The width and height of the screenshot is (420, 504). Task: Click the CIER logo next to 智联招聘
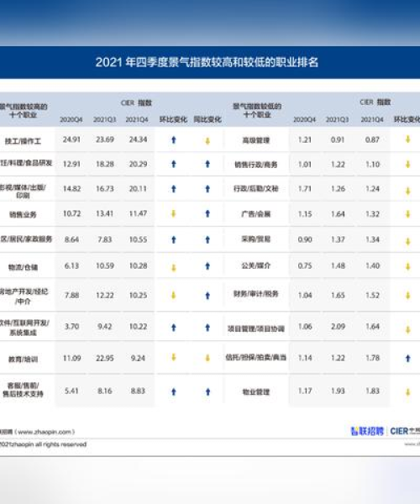tap(405, 431)
